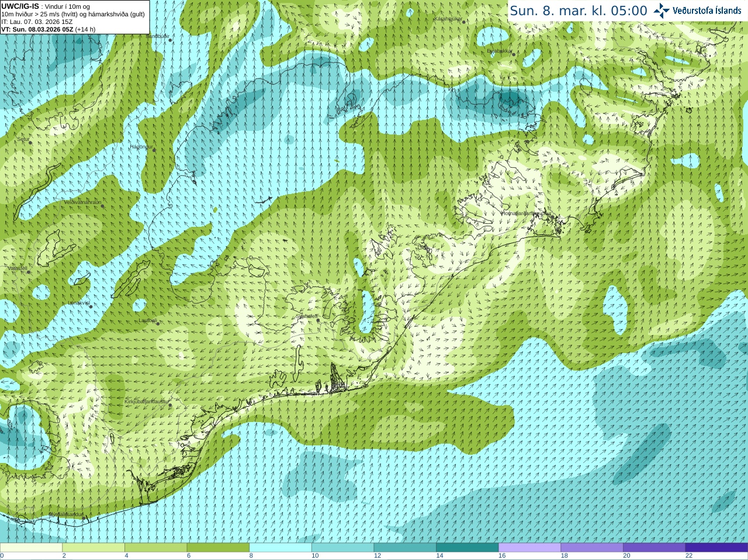Screen dimensions: 748x560
Task: Click the '10m hviður > 25 m/s' description line
Action: (x=73, y=14)
